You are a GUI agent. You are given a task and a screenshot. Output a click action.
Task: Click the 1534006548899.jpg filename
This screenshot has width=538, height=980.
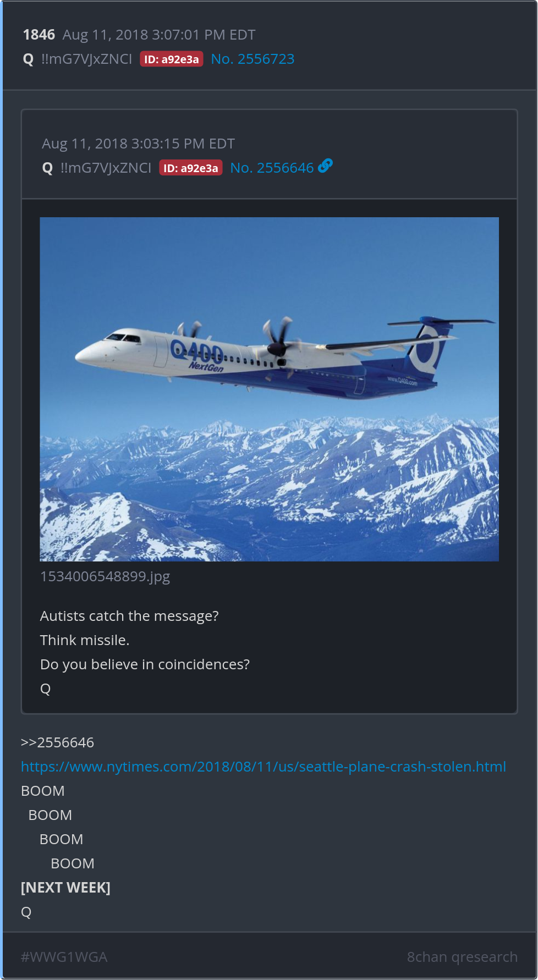point(105,576)
